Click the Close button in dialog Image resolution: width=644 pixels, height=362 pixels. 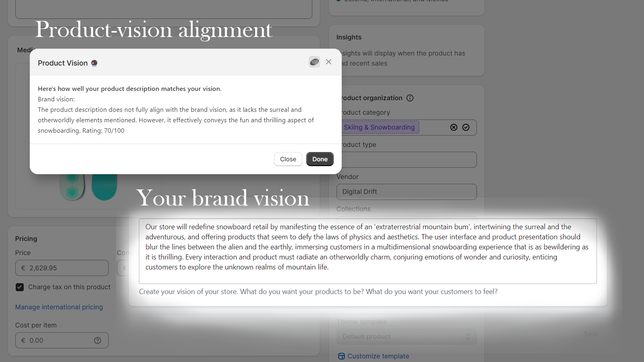[x=288, y=159]
